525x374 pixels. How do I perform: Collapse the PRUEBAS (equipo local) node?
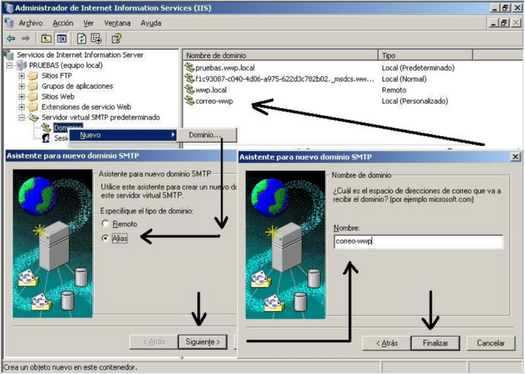click(x=9, y=65)
